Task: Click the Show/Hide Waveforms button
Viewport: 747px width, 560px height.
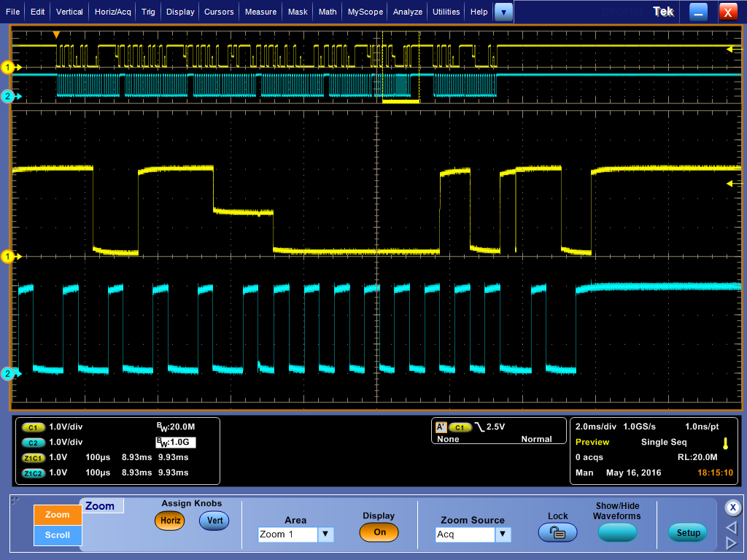Action: (617, 532)
